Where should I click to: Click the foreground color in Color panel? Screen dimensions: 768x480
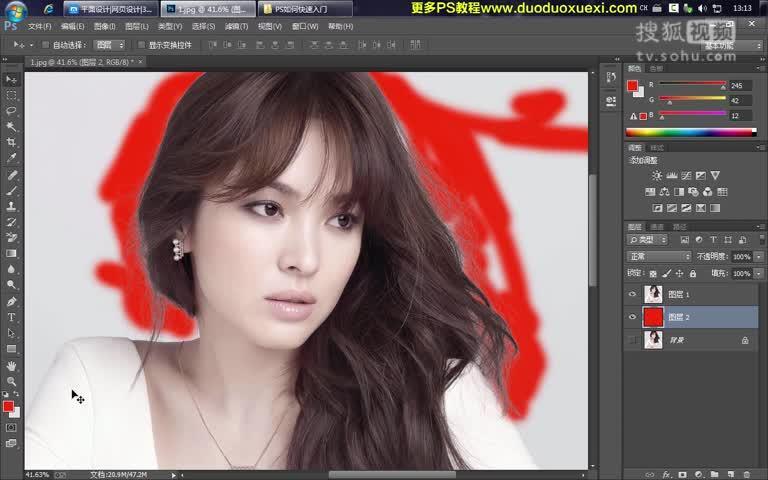(632, 86)
